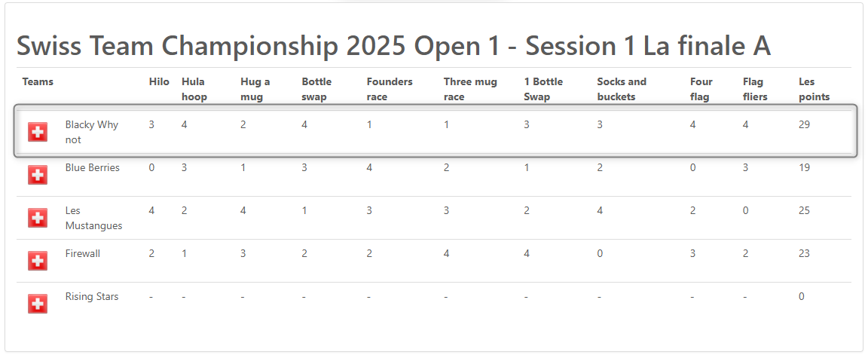Screen dimensions: 868x358
Task: Select the Les Mustangues team name
Action: pyautogui.click(x=93, y=218)
